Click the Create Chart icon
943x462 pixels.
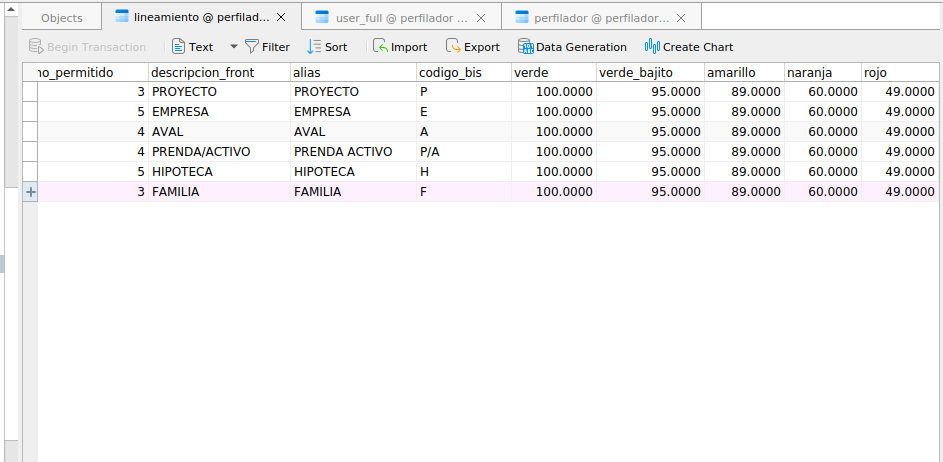(652, 47)
